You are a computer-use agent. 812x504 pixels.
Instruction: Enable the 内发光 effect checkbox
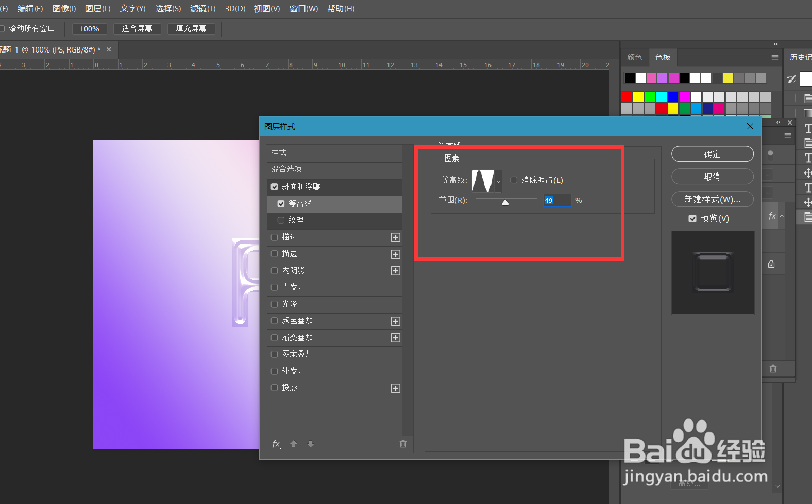click(x=274, y=287)
